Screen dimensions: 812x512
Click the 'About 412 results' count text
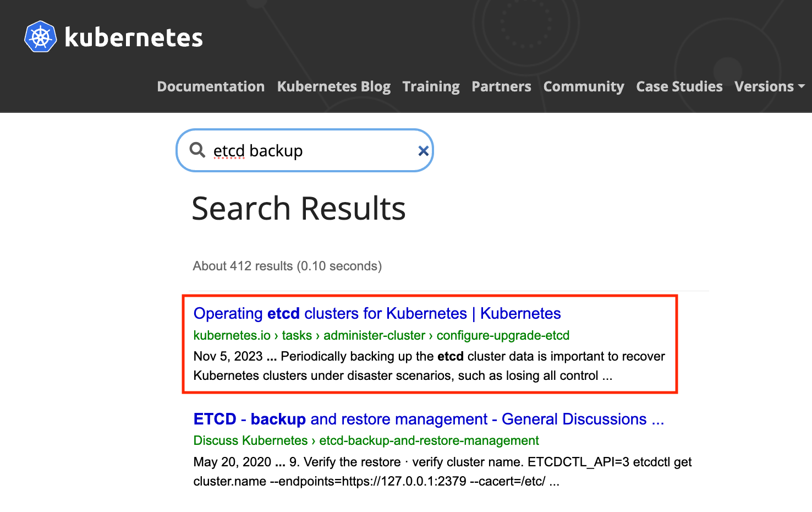coord(287,266)
